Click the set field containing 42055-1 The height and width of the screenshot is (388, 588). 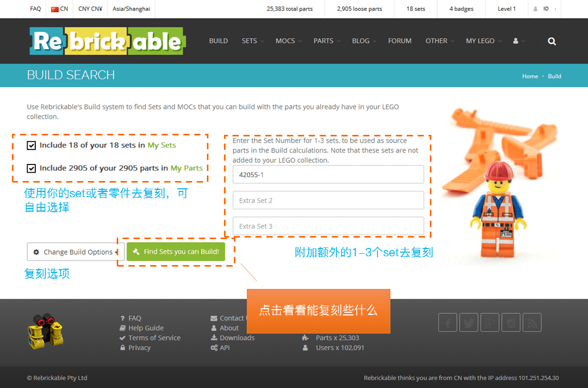point(328,174)
